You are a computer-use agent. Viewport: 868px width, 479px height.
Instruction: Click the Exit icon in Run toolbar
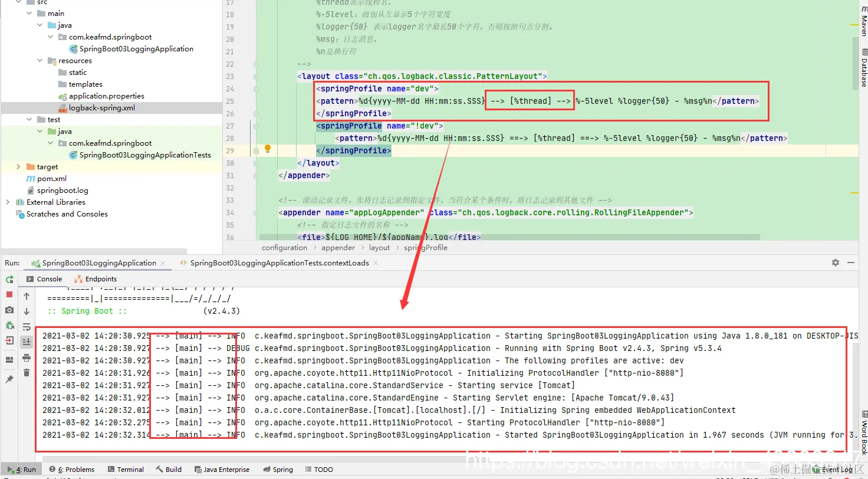tap(9, 340)
